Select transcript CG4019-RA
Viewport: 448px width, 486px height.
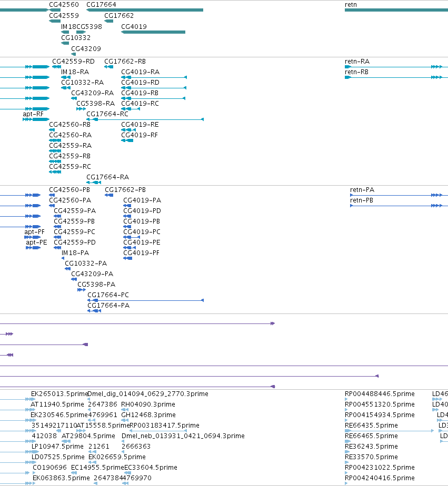point(140,72)
